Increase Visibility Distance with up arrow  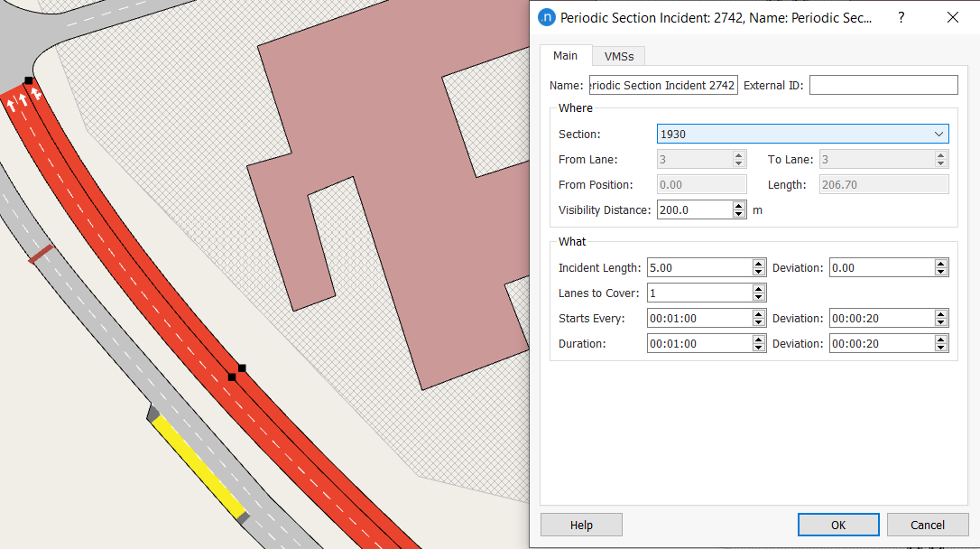tap(739, 206)
